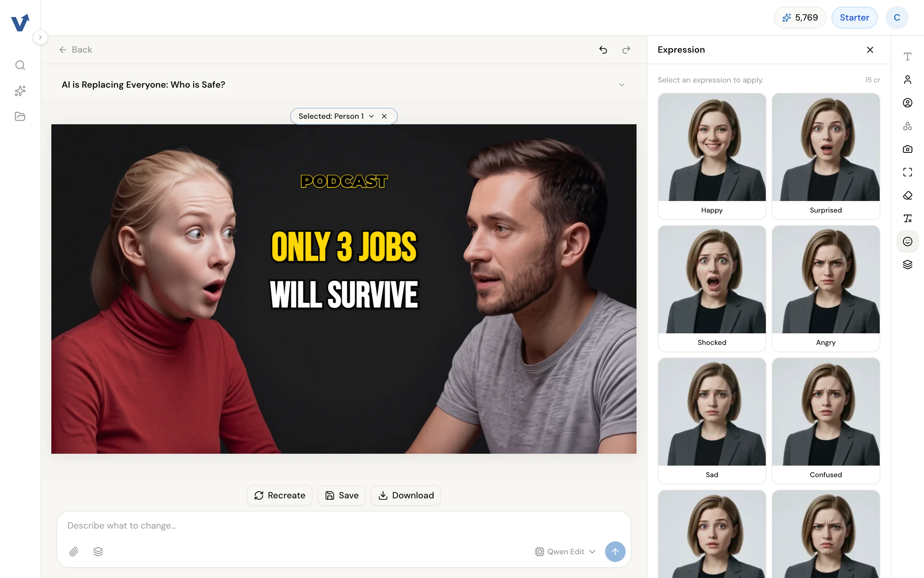Click the layers icon in prompt box

point(98,552)
